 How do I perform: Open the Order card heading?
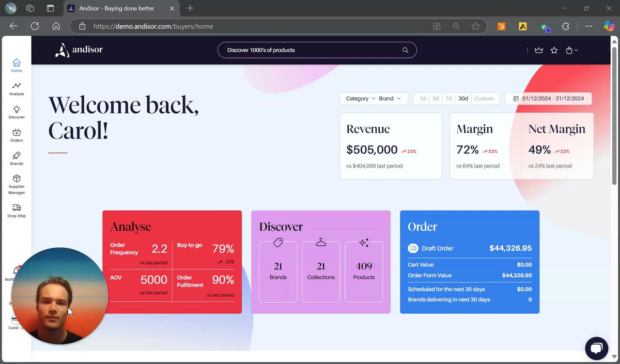(422, 227)
